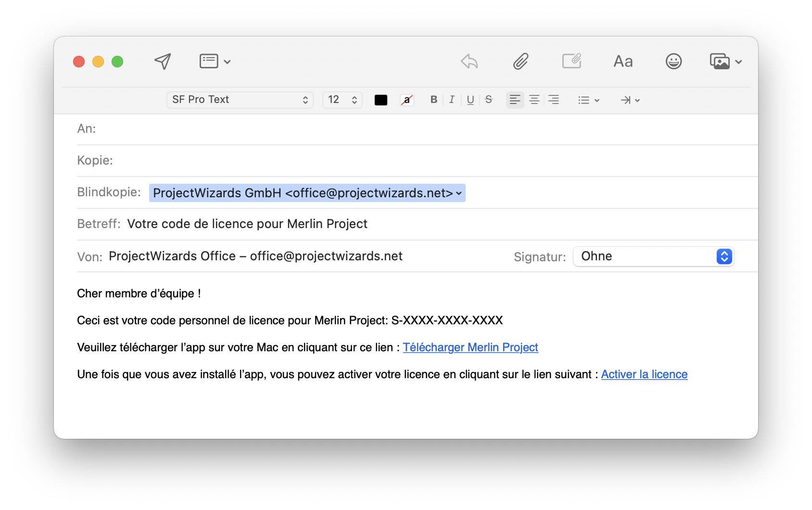This screenshot has height=510, width=812.
Task: Open the Télécharger Merlin Project link
Action: pyautogui.click(x=470, y=347)
